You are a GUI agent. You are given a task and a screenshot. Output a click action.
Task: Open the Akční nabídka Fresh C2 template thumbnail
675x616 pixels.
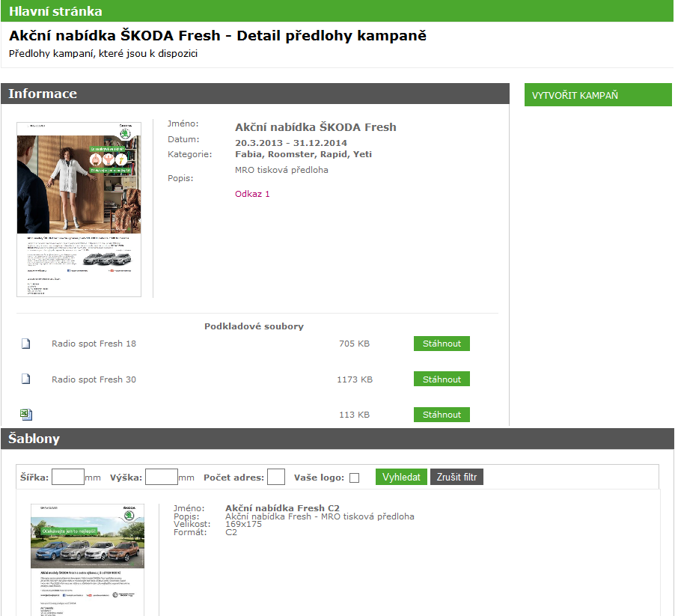(88, 560)
